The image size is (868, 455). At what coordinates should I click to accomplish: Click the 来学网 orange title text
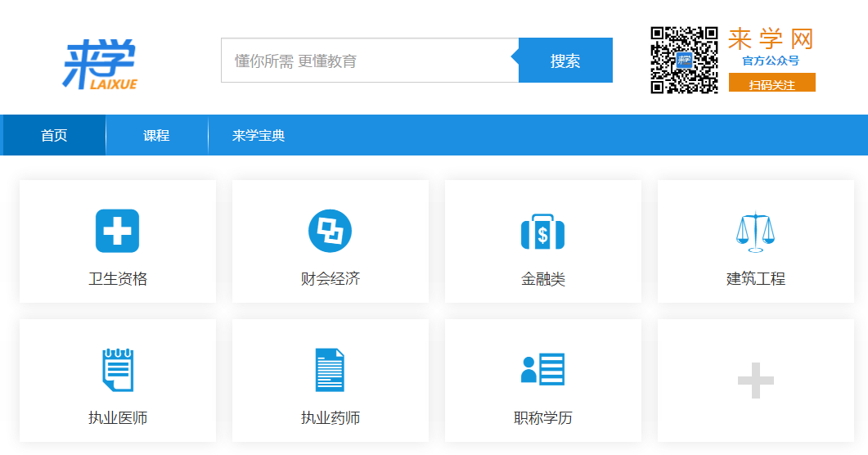tap(771, 39)
